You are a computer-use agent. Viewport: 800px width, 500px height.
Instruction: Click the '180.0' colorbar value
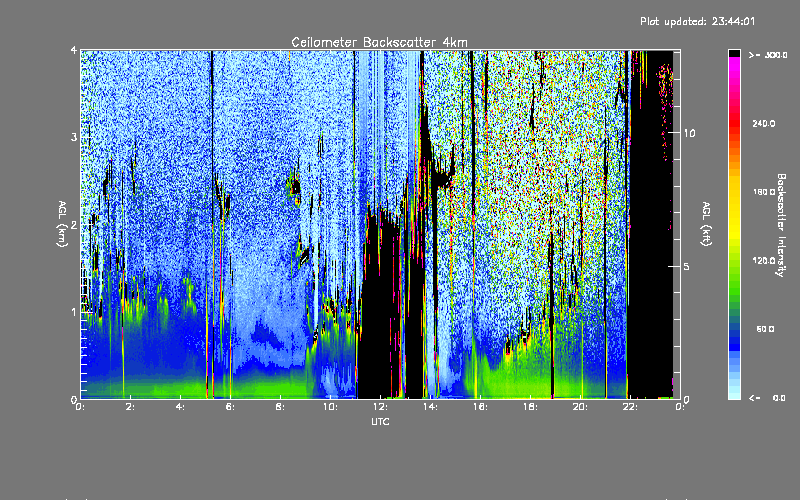point(764,192)
